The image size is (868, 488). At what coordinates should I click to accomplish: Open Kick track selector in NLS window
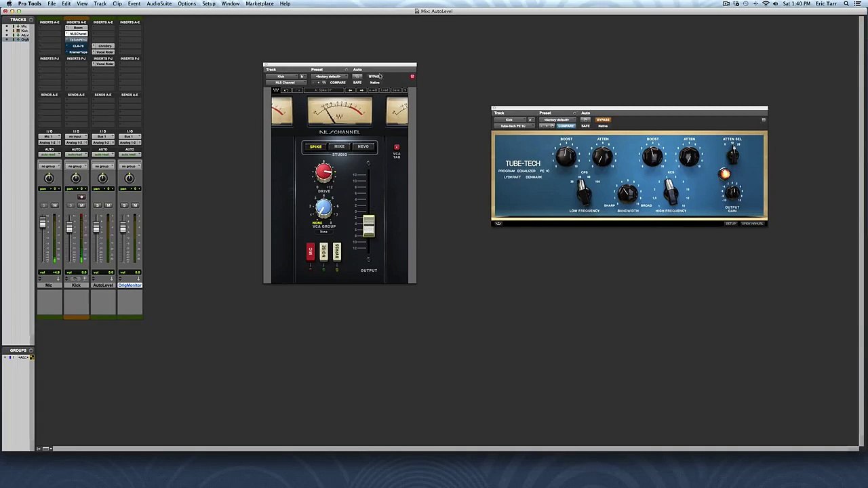281,77
